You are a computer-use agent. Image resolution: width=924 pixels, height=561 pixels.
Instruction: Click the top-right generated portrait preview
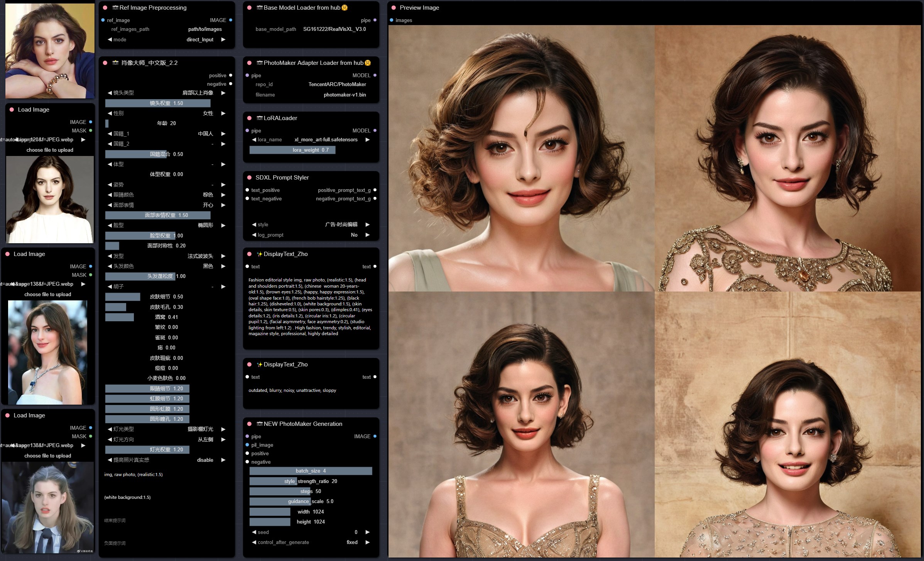pyautogui.click(x=787, y=158)
